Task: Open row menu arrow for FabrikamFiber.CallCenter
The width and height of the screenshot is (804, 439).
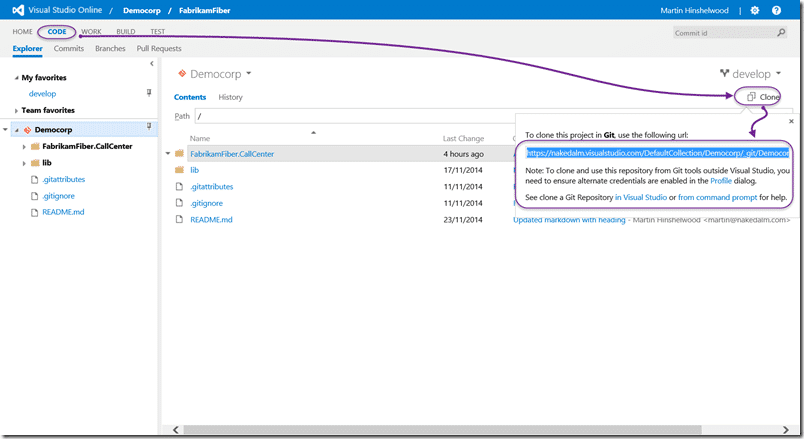Action: tap(168, 153)
